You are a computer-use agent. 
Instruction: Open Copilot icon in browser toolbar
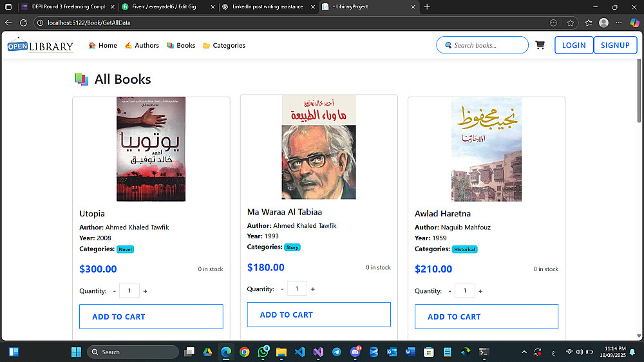634,23
